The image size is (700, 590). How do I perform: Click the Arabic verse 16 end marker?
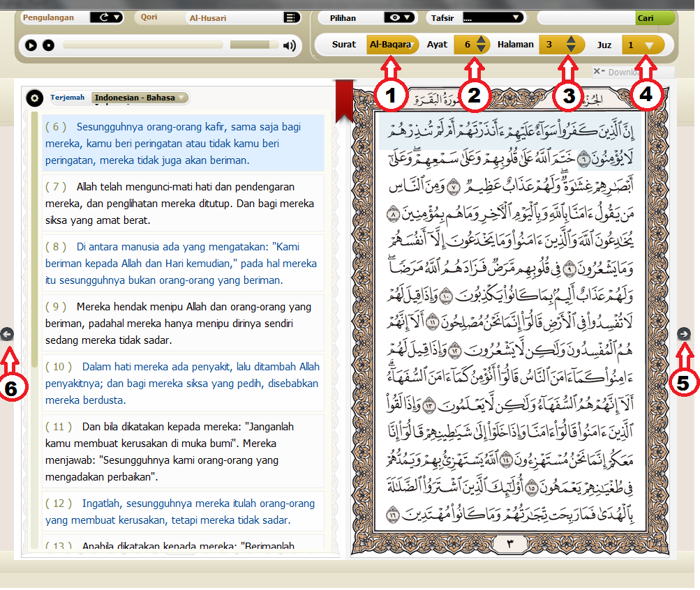(393, 514)
